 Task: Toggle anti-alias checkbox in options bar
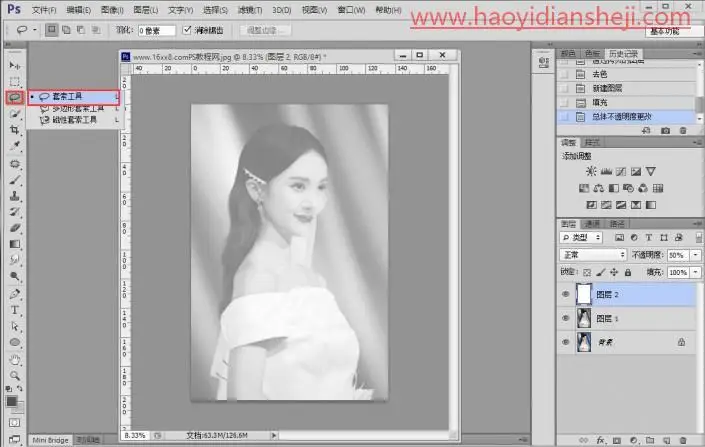[x=187, y=30]
